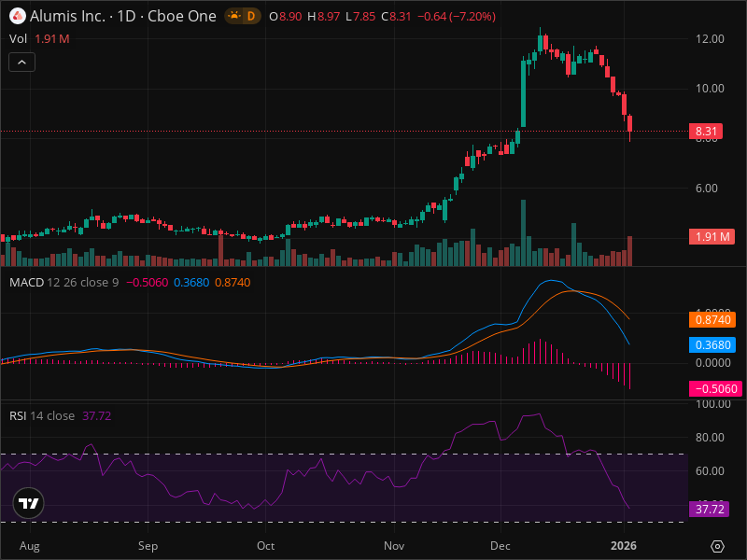The width and height of the screenshot is (747, 560).
Task: Click the TradingView logo badge
Action: click(x=29, y=503)
